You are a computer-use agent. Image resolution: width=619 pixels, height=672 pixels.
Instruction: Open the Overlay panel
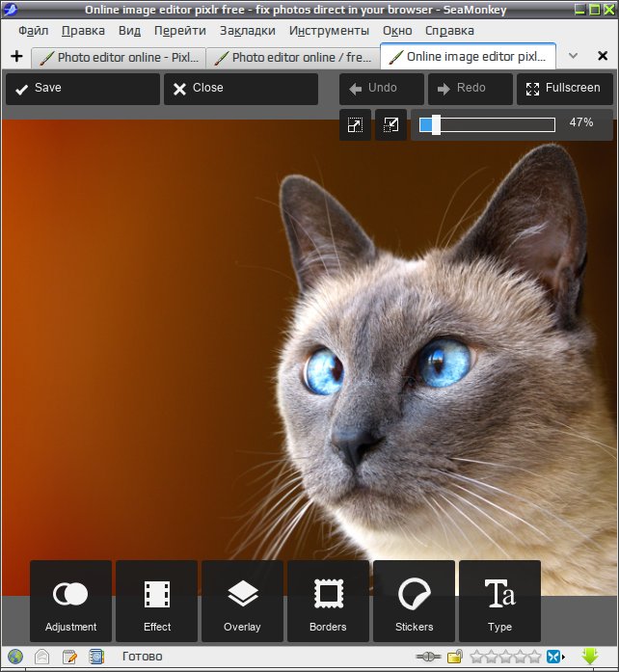click(x=242, y=601)
